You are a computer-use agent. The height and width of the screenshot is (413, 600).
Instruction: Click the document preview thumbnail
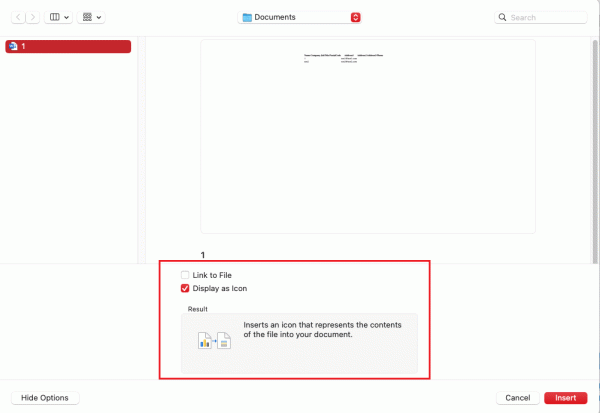tap(368, 136)
